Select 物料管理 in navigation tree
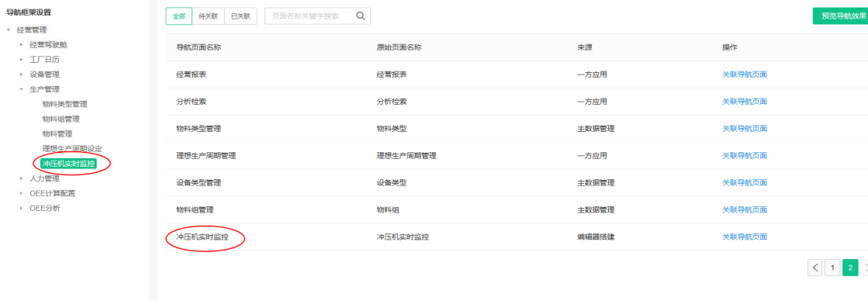Image resolution: width=868 pixels, height=301 pixels. 57,134
